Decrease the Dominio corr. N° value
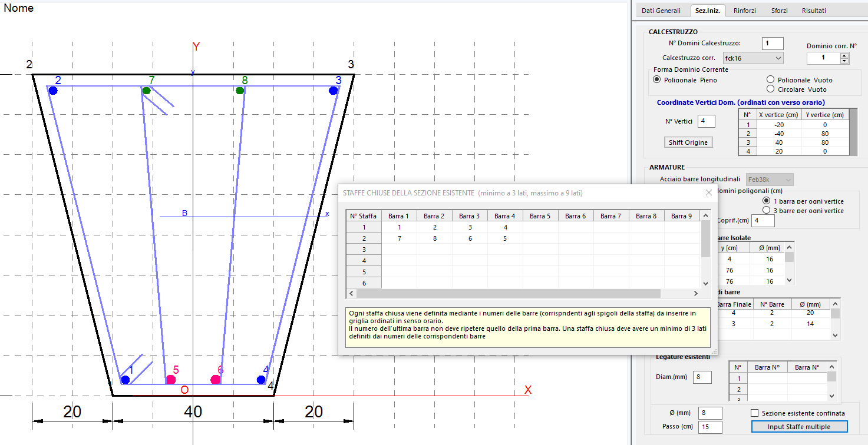The image size is (868, 445). pos(844,61)
